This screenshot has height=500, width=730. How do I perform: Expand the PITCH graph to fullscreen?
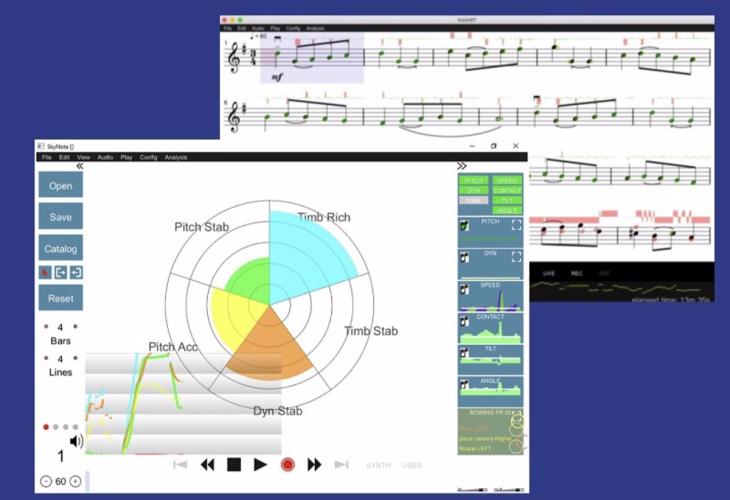pyautogui.click(x=516, y=226)
